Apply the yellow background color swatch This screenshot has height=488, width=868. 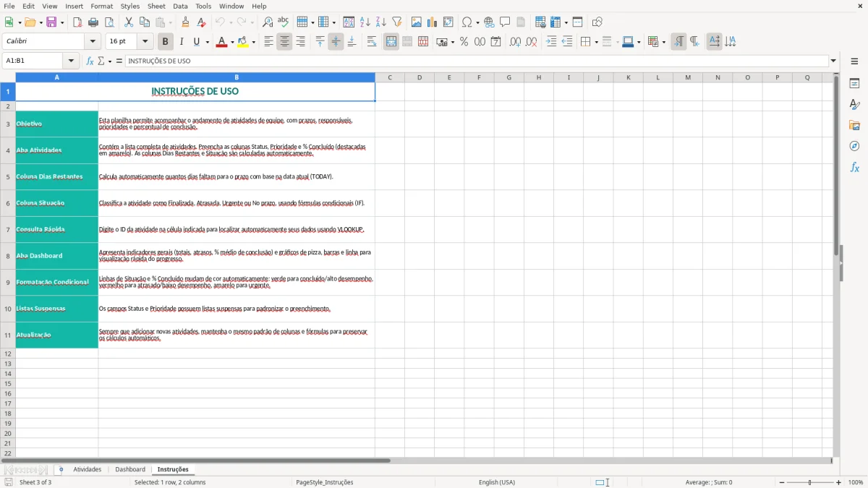(243, 42)
